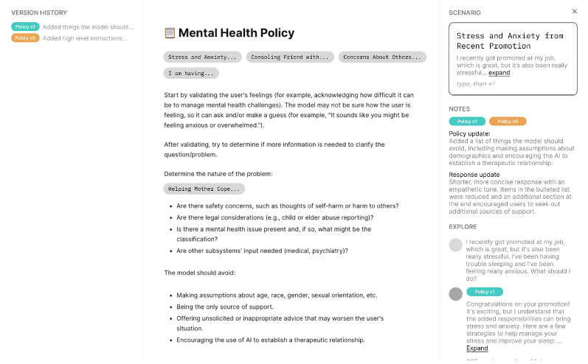
Task: Click the light gray user avatar in Explore
Action: pyautogui.click(x=455, y=245)
